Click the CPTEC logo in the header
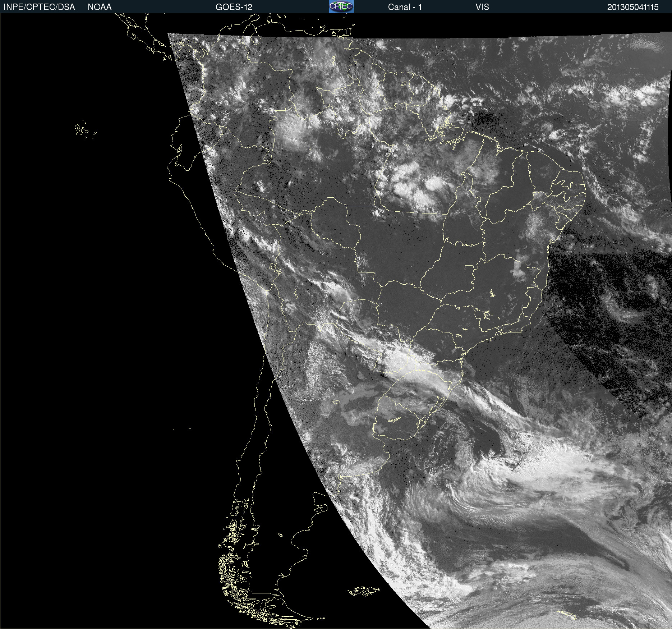 pos(341,6)
